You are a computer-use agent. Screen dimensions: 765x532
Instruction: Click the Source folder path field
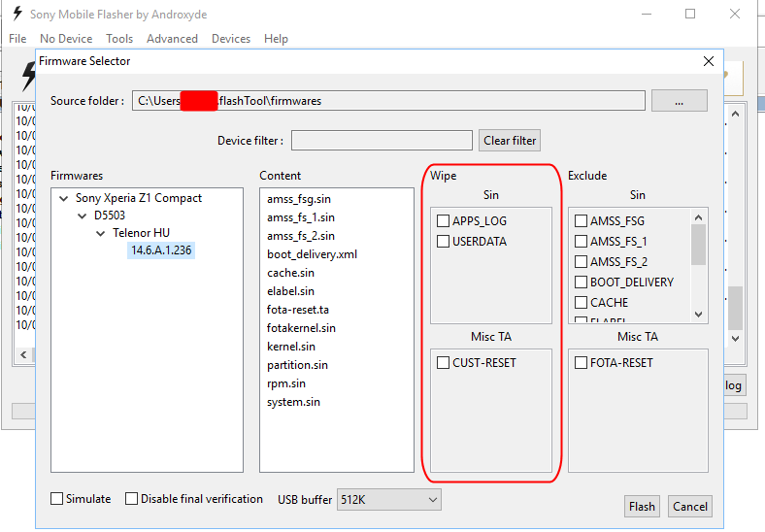[388, 101]
